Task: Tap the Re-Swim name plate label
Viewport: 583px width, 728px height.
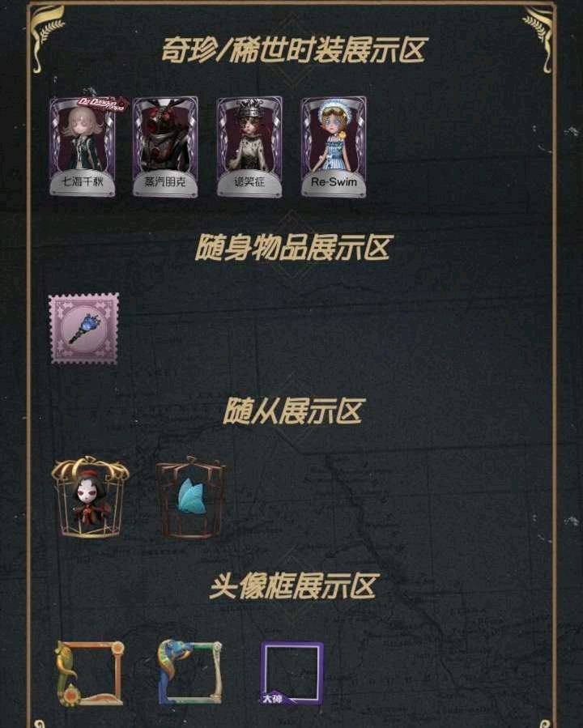Action: tap(334, 182)
